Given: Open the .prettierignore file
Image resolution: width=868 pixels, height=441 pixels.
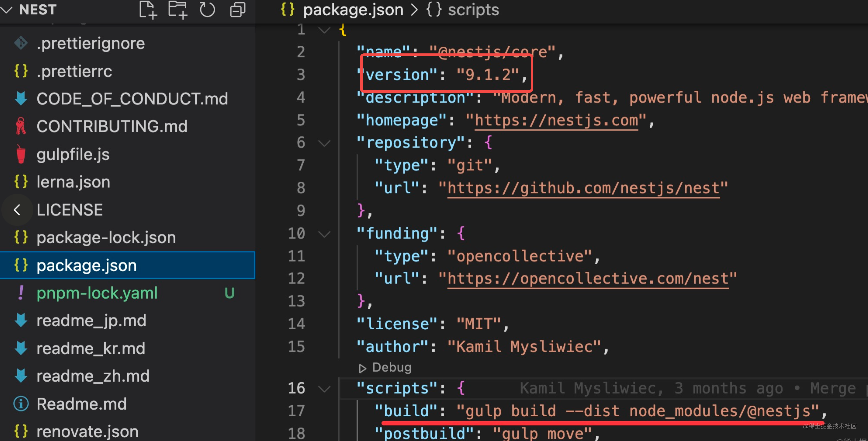Looking at the screenshot, I should 127,43.
